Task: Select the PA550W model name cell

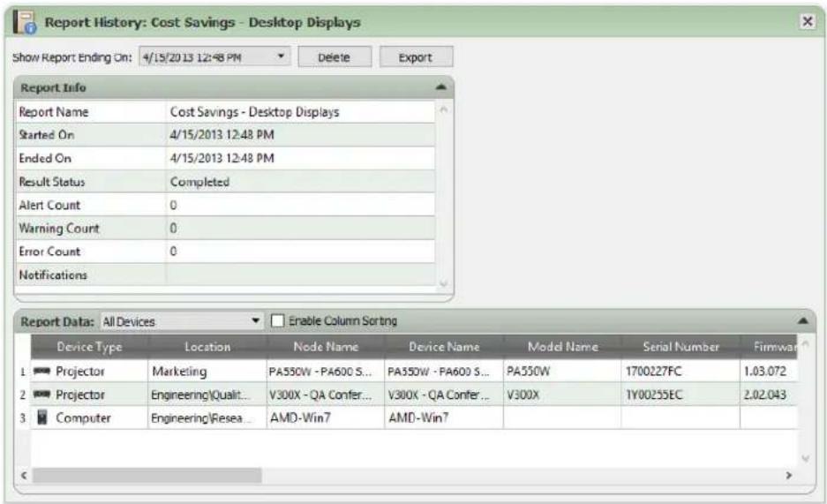Action: coord(563,371)
